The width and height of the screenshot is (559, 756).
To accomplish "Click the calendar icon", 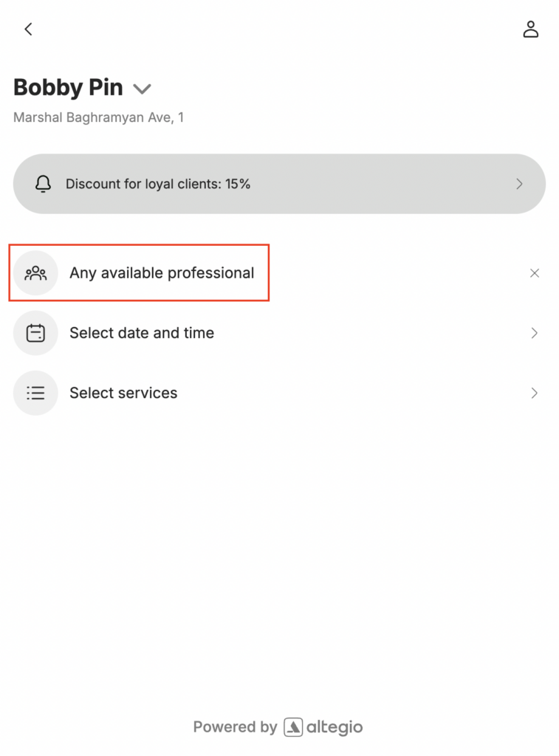I will pos(35,333).
